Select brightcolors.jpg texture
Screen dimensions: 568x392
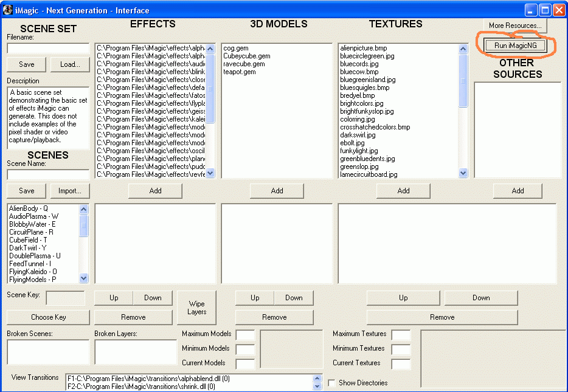[361, 104]
